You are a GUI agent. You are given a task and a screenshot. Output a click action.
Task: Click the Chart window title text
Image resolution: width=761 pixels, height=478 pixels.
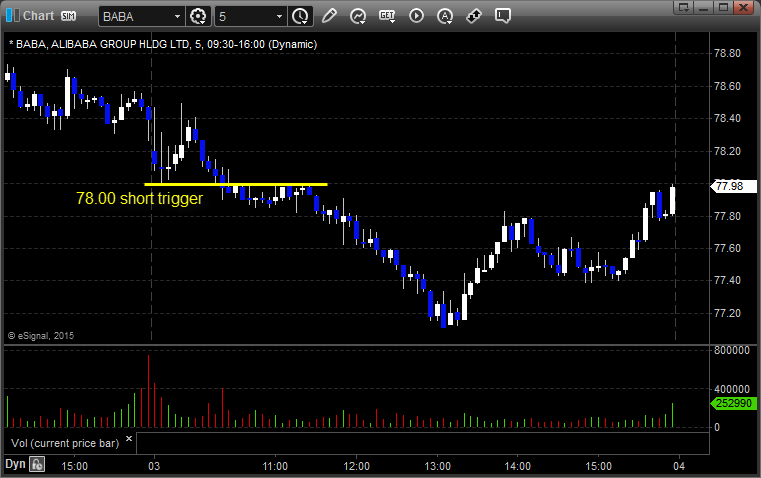click(x=38, y=16)
